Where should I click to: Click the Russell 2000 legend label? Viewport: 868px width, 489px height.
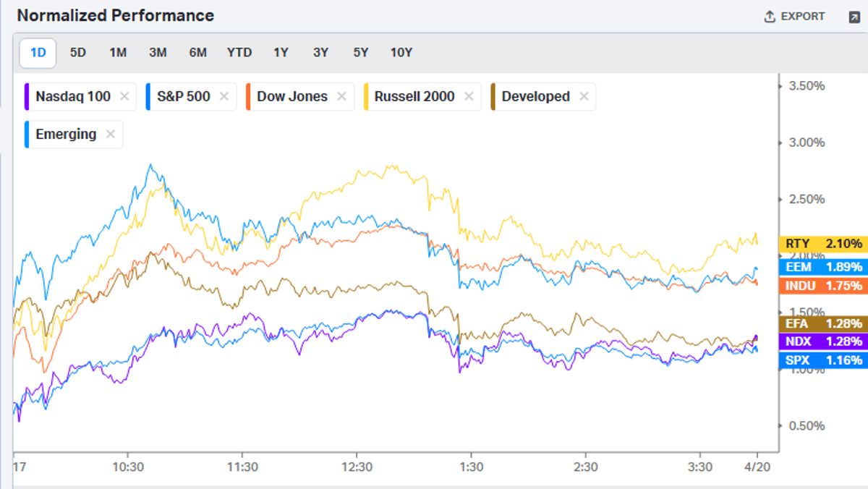[x=414, y=95]
